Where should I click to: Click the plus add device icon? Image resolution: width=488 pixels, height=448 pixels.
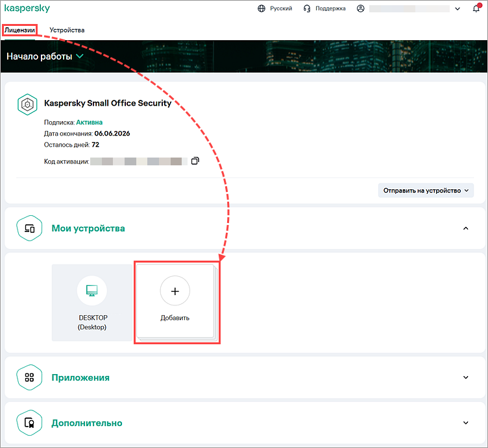[175, 291]
